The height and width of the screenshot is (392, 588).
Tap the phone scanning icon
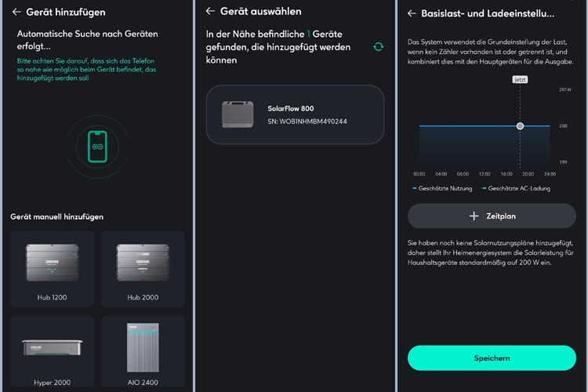coord(97,147)
